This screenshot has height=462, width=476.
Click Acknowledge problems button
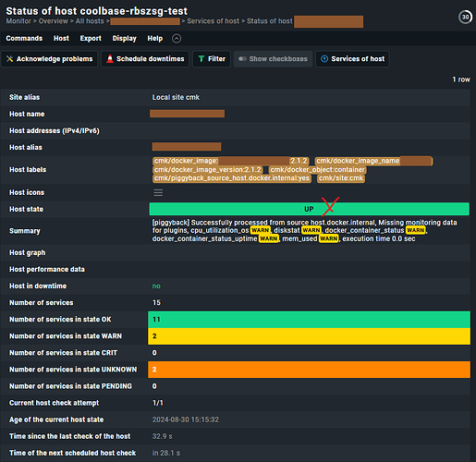(x=50, y=59)
